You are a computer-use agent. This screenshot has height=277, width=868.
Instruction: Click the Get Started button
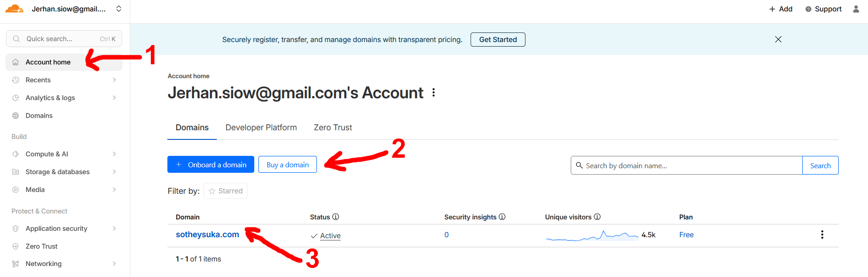pos(498,40)
